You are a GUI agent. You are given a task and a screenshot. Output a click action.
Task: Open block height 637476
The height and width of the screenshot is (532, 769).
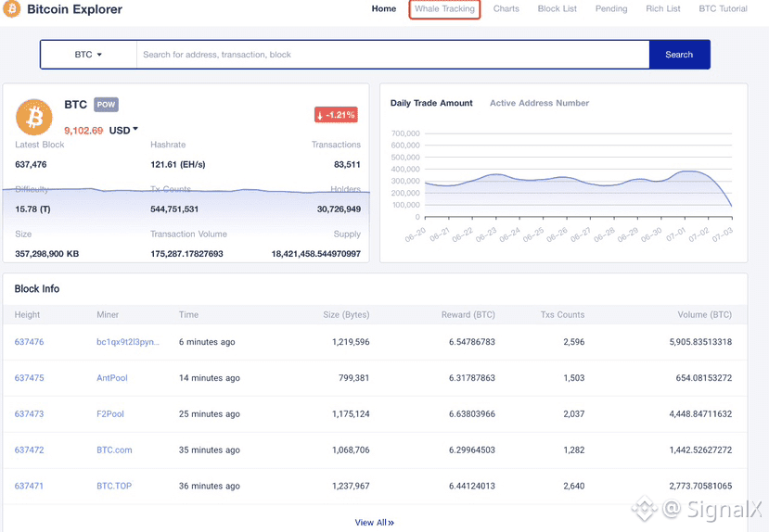[29, 342]
